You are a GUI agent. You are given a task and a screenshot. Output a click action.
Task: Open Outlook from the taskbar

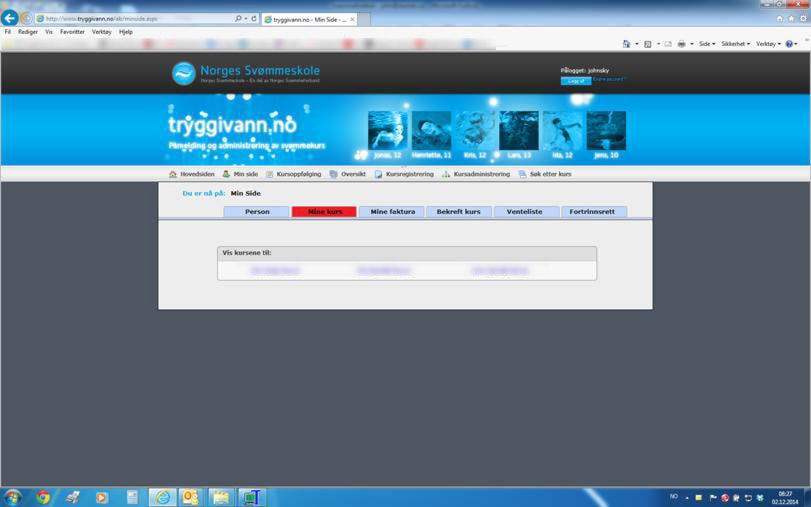(191, 497)
